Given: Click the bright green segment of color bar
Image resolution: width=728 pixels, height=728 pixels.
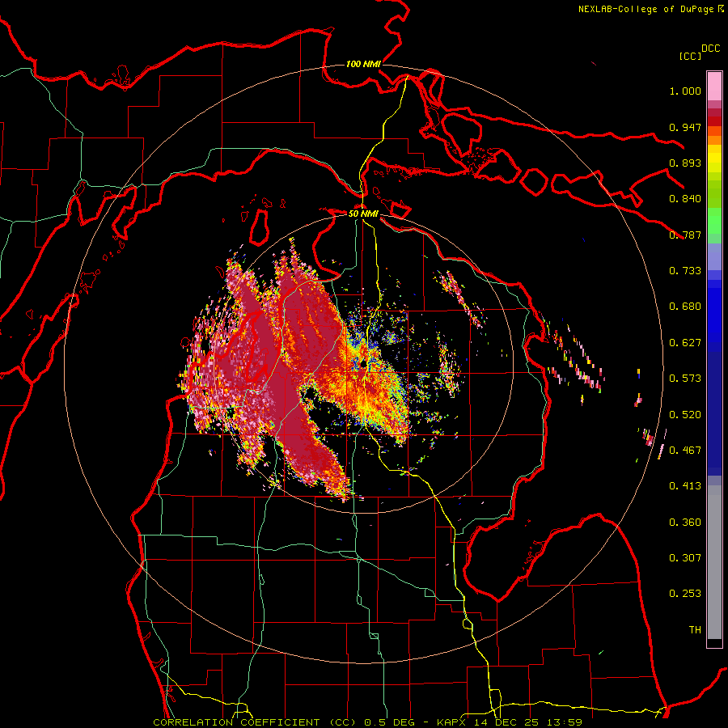Looking at the screenshot, I should pyautogui.click(x=714, y=221).
